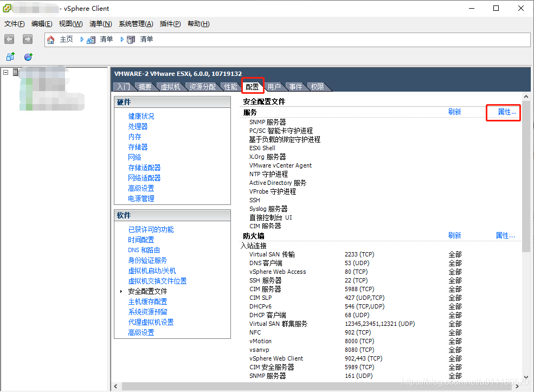Select the 配置 tab
The image size is (534, 392).
252,87
